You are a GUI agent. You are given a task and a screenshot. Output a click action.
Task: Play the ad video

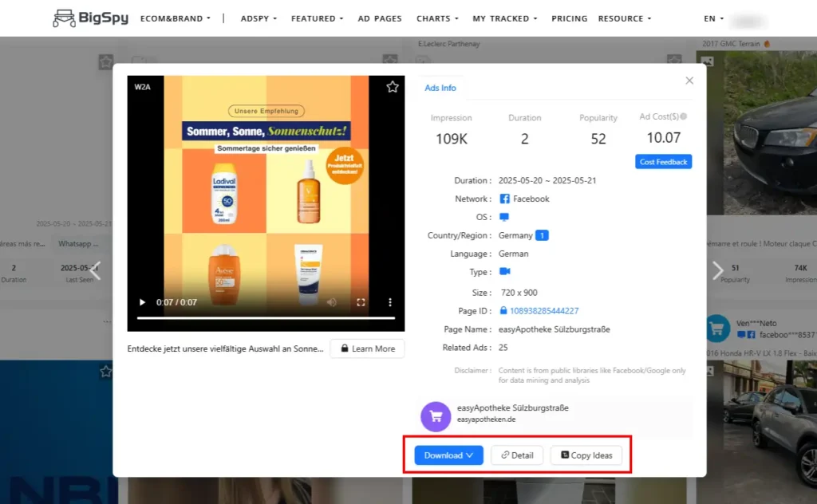tap(142, 302)
